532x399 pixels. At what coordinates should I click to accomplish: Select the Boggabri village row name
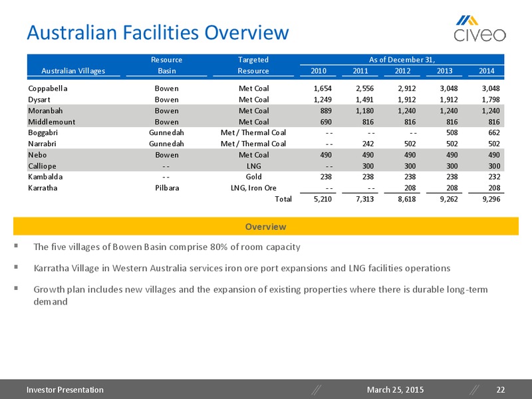click(x=43, y=132)
